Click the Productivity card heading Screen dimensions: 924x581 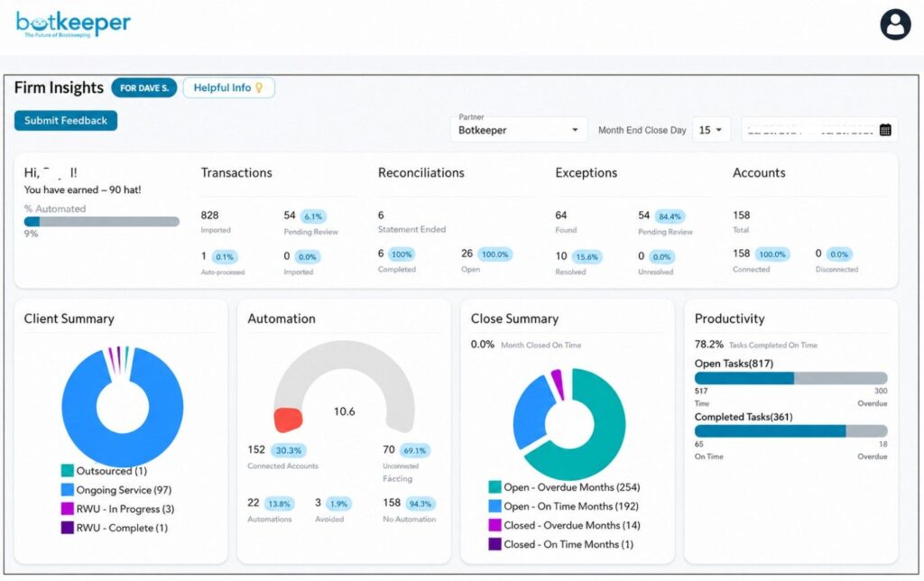pyautogui.click(x=729, y=318)
